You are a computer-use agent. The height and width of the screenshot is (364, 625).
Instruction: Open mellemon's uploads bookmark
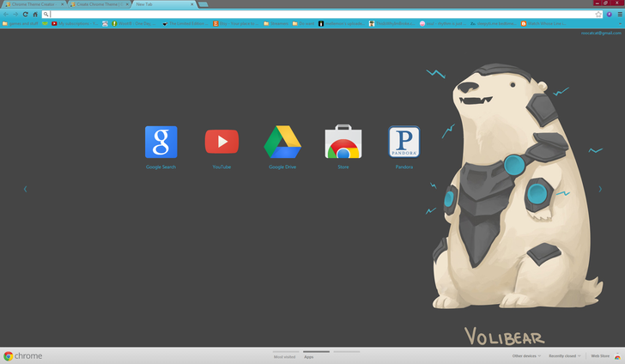click(x=341, y=23)
